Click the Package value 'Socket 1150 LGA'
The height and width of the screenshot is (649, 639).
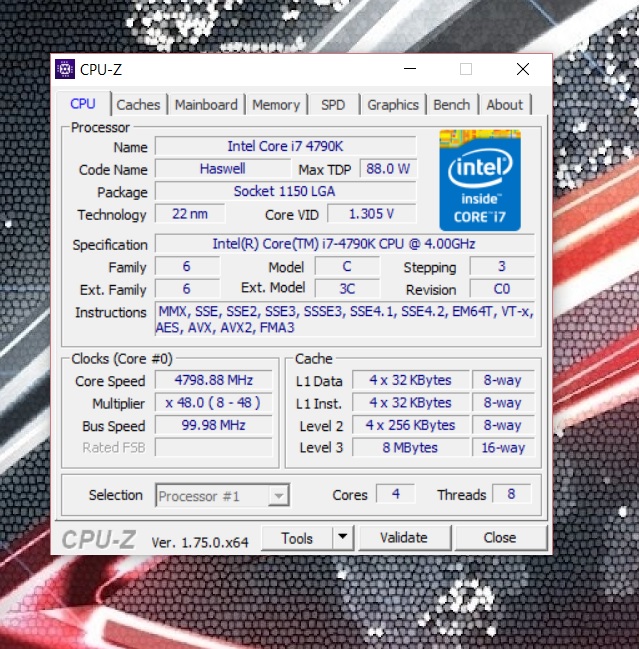pyautogui.click(x=286, y=191)
